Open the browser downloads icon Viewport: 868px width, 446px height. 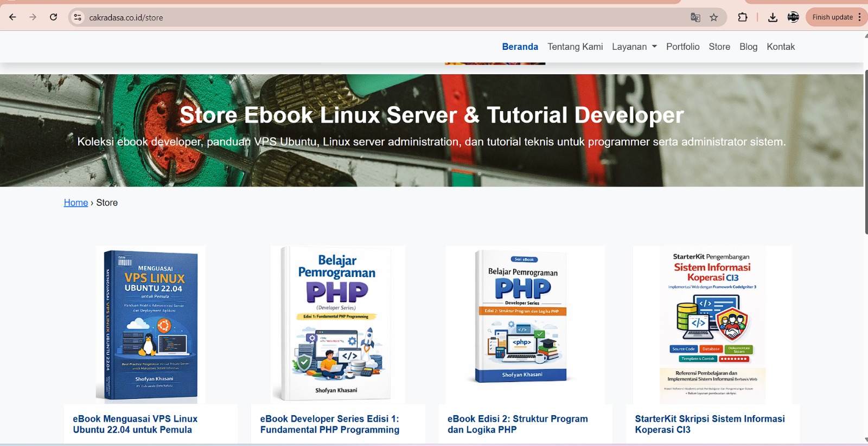(x=773, y=17)
